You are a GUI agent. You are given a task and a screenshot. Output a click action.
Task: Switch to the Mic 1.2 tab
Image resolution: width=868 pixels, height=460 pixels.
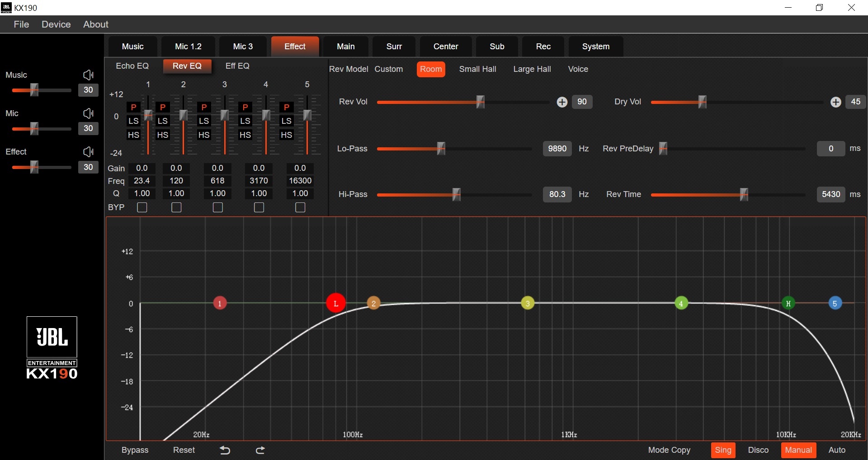point(188,47)
